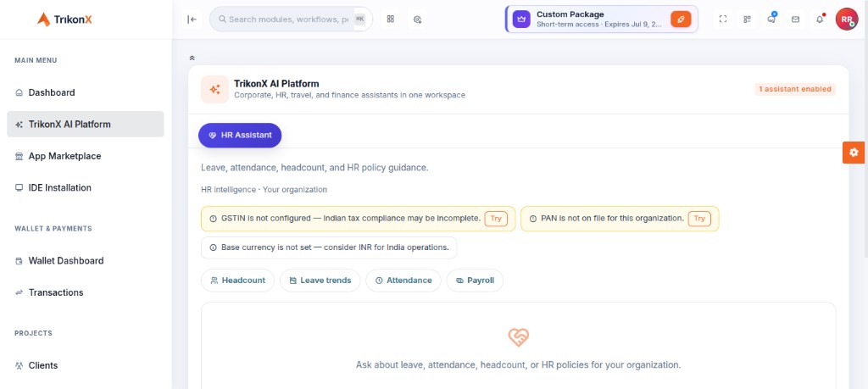Click the '1 assistant enabled' badge
Image resolution: width=868 pixels, height=389 pixels.
coord(795,89)
